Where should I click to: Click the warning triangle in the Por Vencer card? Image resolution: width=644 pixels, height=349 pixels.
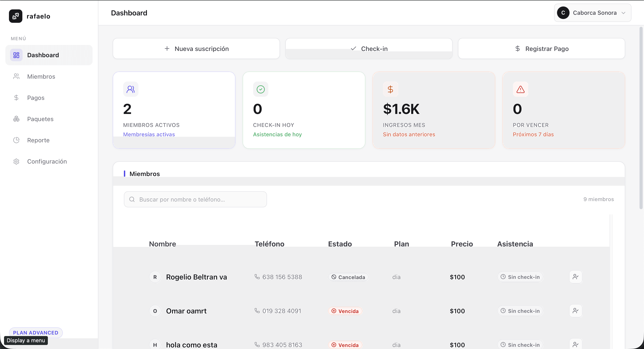(520, 89)
